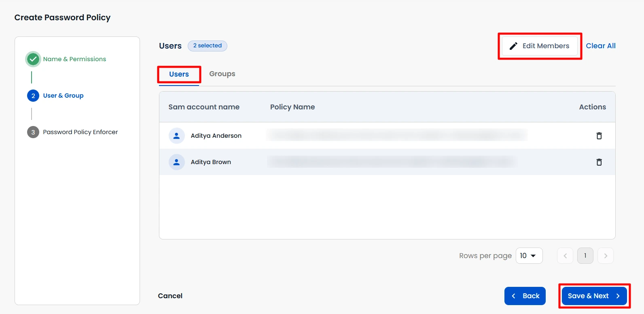Viewport: 644px width, 314px height.
Task: Select page 1 in pagination
Action: coord(585,256)
